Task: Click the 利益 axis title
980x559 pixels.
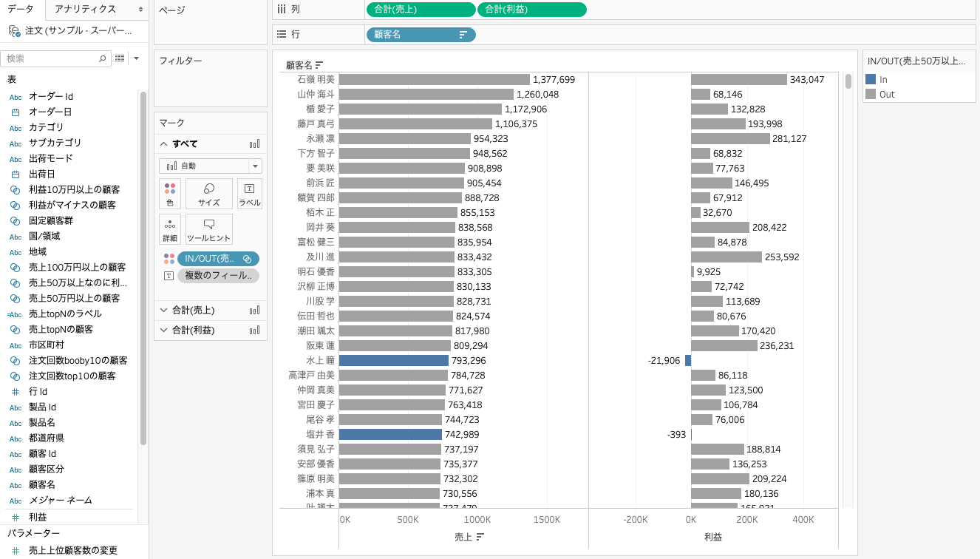Action: (713, 537)
